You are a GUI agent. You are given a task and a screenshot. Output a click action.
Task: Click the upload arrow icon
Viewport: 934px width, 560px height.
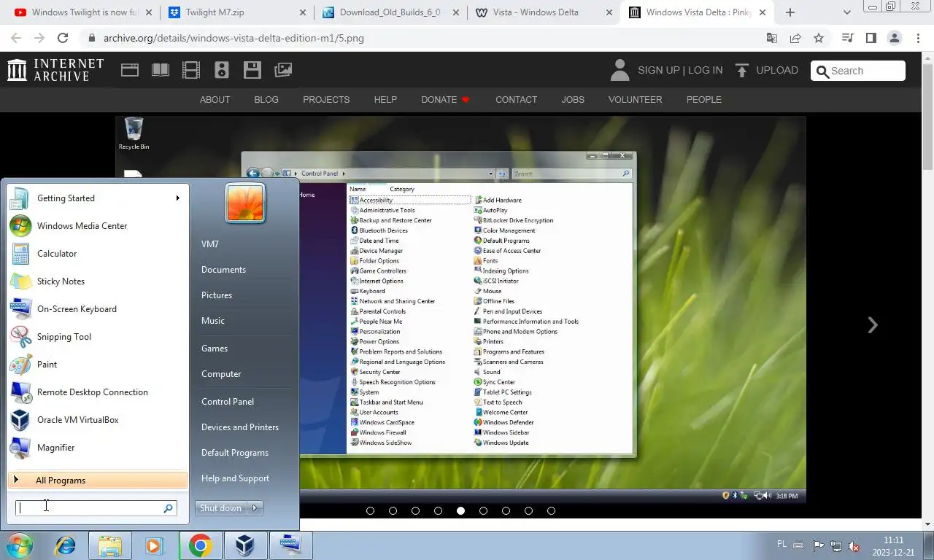[x=742, y=70]
